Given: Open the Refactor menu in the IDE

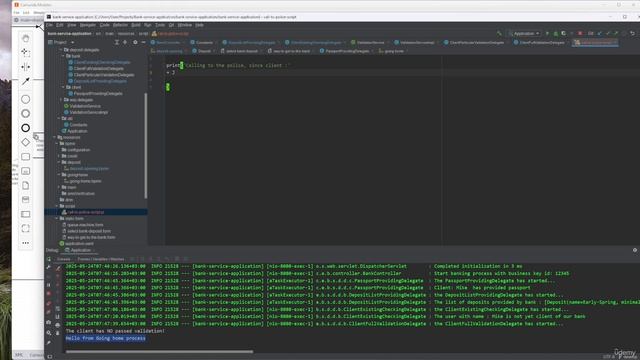Looking at the screenshot, I should click(120, 25).
